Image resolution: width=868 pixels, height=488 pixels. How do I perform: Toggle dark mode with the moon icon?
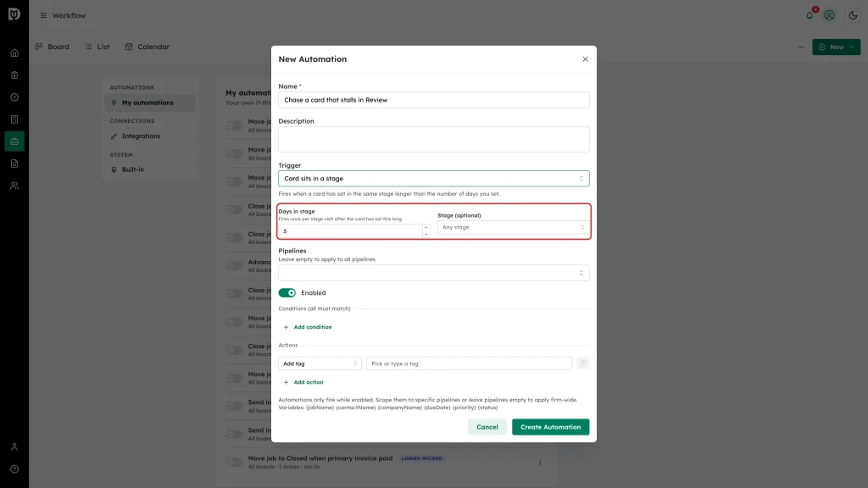(853, 15)
